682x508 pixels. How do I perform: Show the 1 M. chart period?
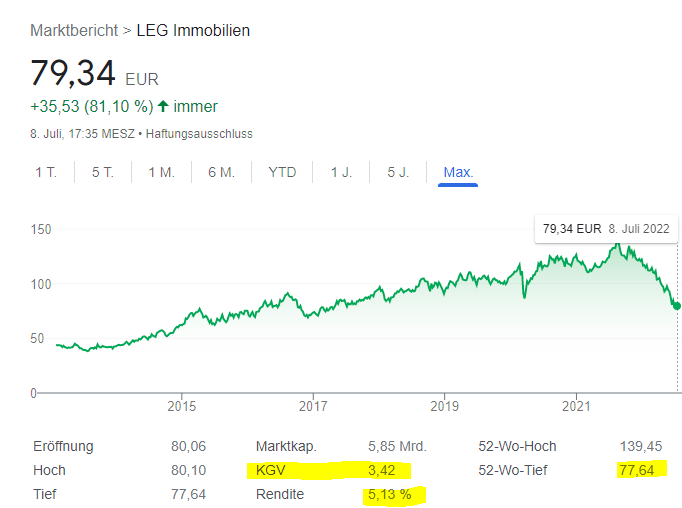tap(162, 172)
